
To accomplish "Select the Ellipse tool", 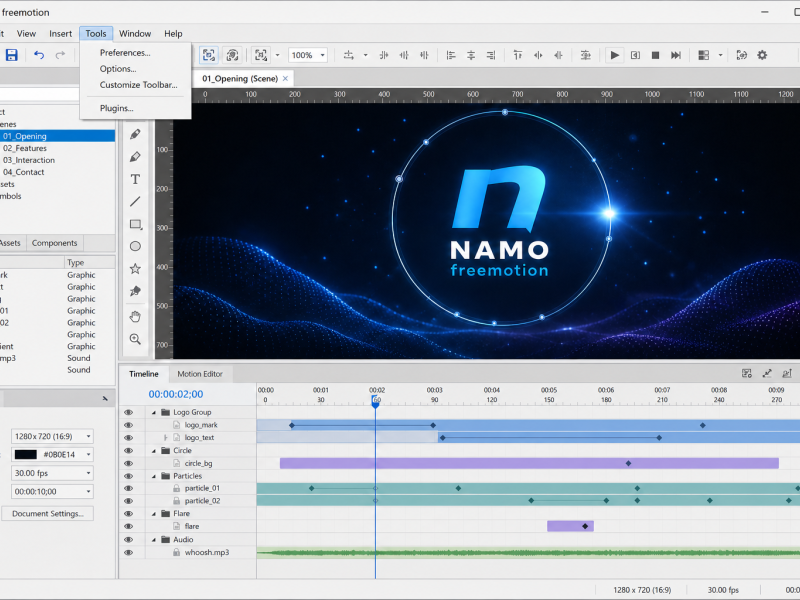I will [x=135, y=246].
